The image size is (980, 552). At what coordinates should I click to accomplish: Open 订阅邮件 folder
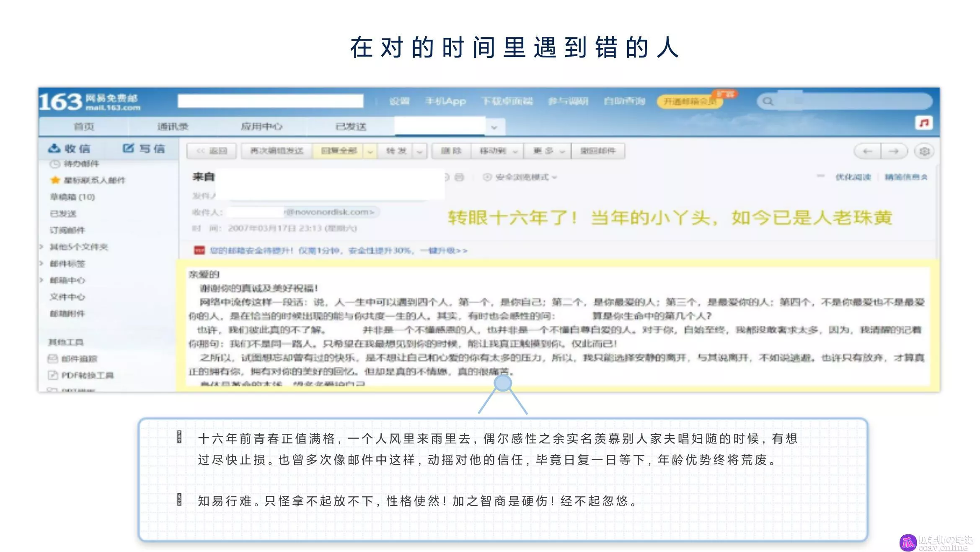click(67, 230)
